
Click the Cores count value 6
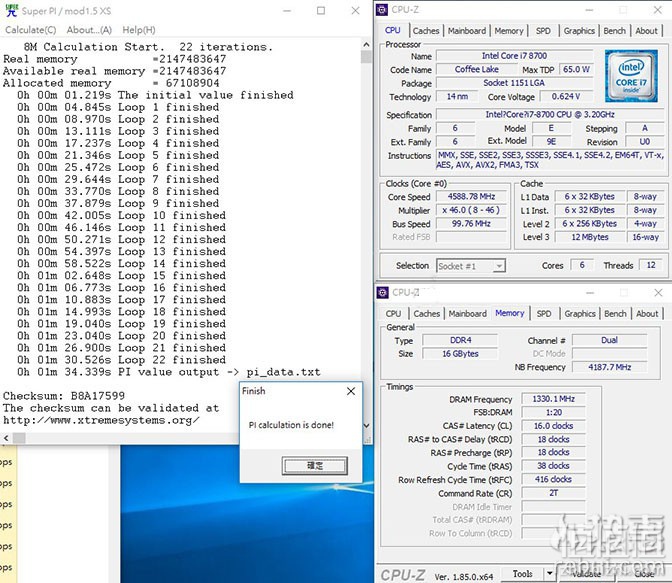[582, 265]
